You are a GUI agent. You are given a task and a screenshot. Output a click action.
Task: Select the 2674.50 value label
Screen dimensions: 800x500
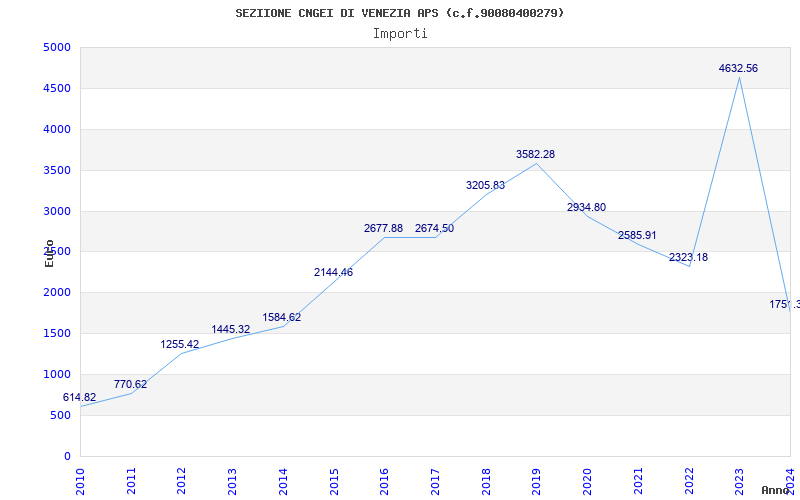[434, 229]
